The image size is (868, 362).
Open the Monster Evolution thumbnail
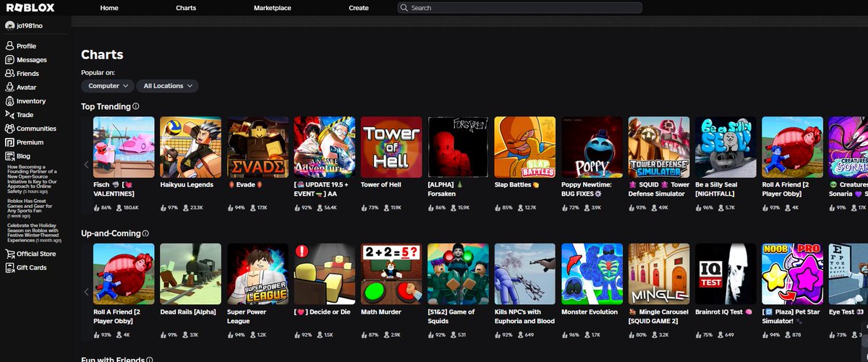pyautogui.click(x=592, y=274)
